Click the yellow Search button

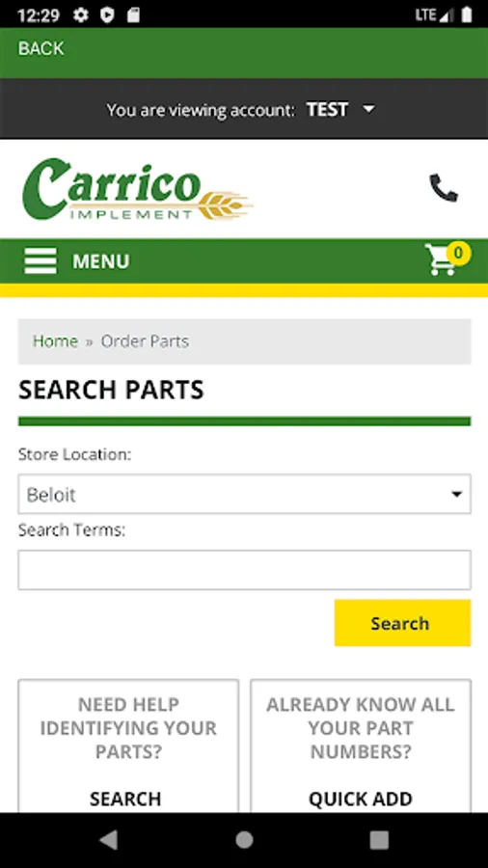tap(402, 623)
